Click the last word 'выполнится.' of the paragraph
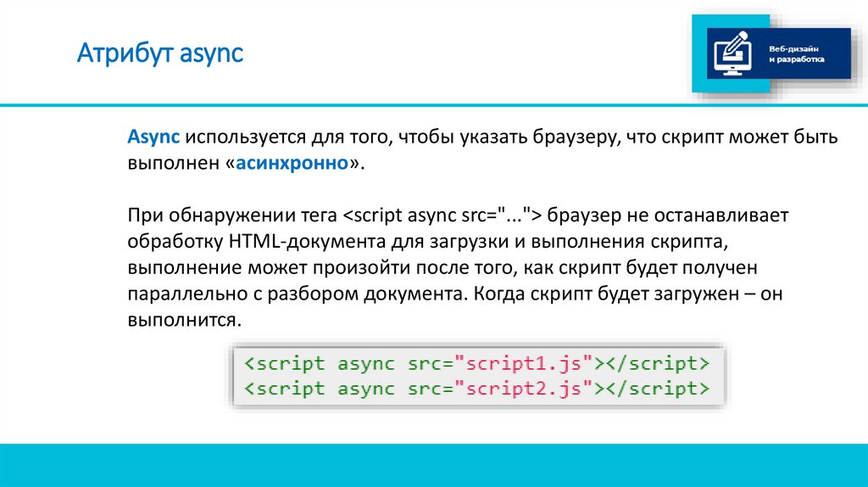Viewport: 868px width, 487px height. click(184, 320)
